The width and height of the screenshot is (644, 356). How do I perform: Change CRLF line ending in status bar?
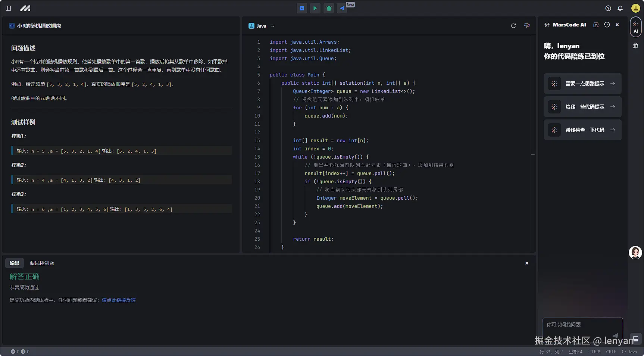pos(611,352)
